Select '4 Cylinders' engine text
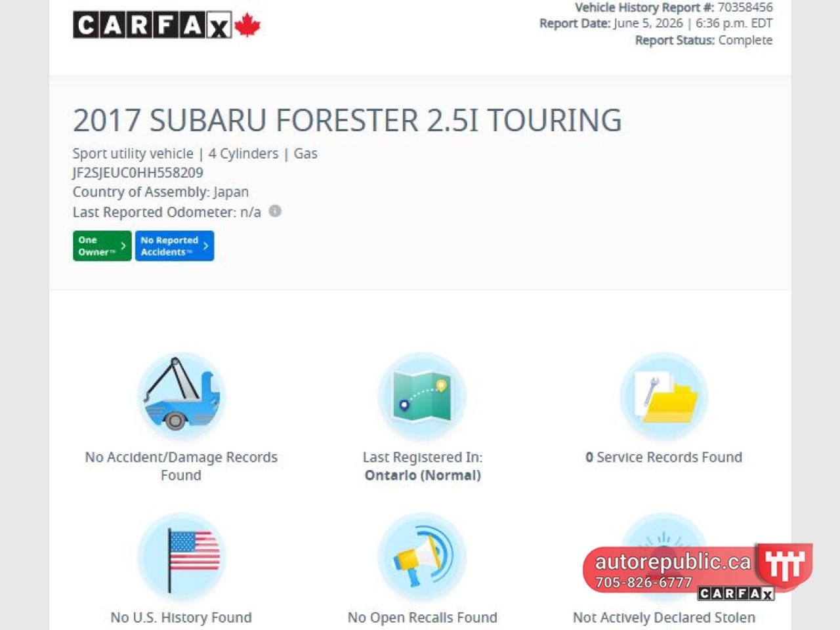Screen dimensions: 840x630 coord(243,154)
